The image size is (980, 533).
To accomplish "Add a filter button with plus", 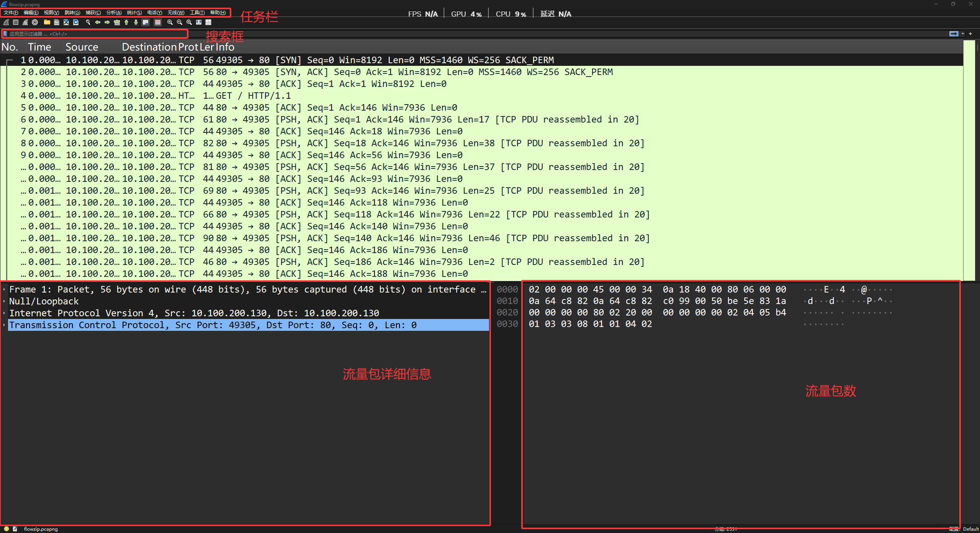I will (x=970, y=34).
